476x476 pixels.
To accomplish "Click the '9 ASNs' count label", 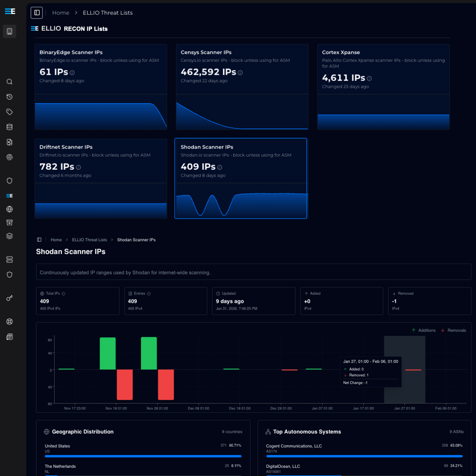I will coord(456,432).
